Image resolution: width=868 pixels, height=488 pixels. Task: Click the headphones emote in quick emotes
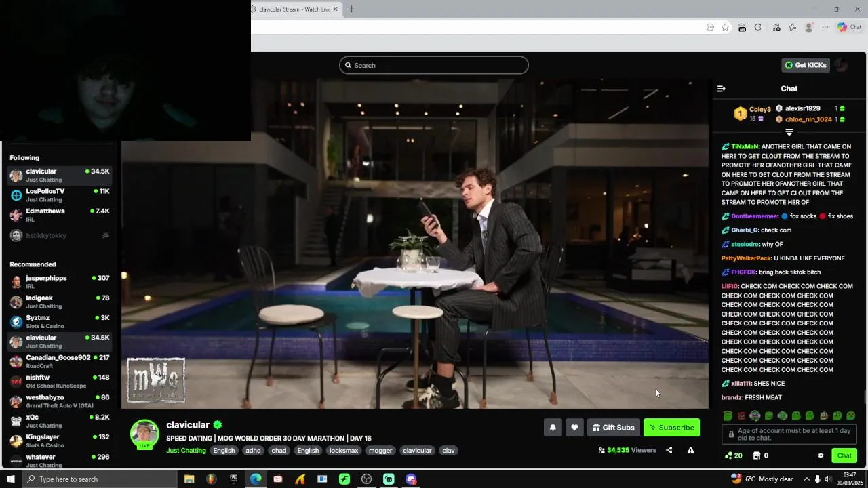pos(755,415)
